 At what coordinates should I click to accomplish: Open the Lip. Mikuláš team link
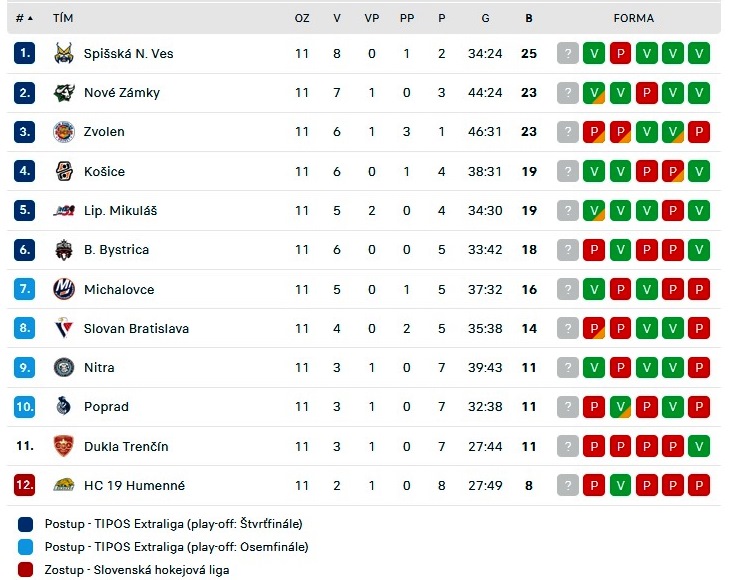click(x=120, y=211)
